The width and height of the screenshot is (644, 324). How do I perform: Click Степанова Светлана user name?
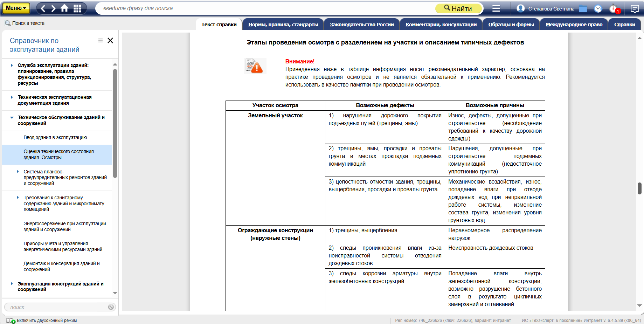pyautogui.click(x=551, y=9)
